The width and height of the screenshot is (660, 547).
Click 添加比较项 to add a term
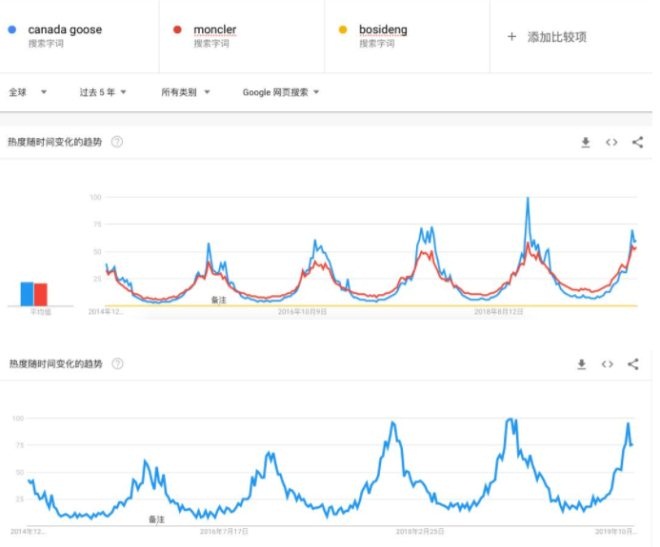557,37
